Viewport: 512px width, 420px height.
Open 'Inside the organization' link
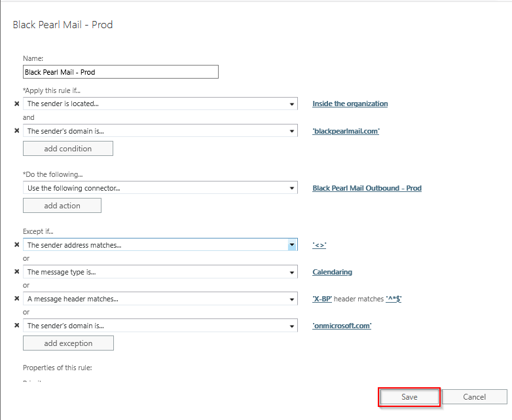350,104
